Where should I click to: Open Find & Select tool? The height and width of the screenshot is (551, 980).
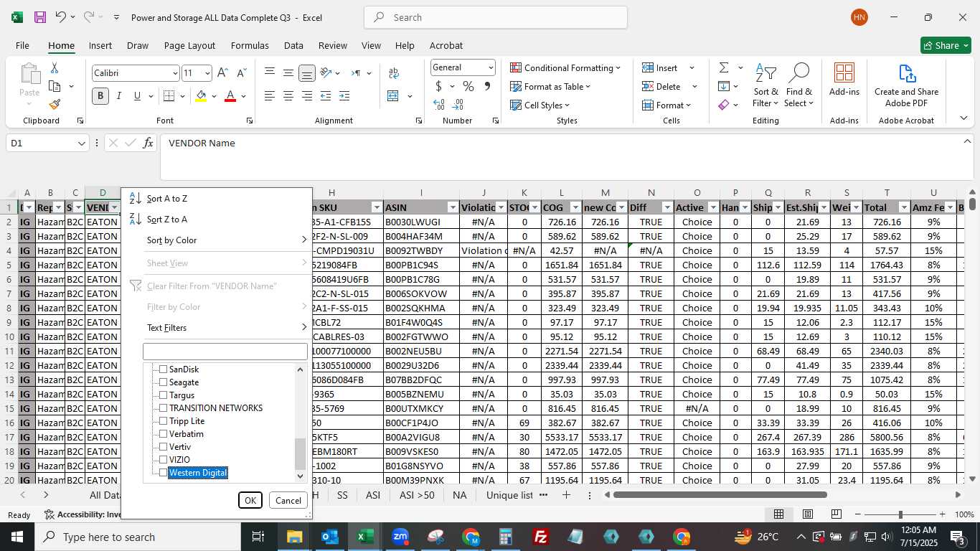click(x=798, y=85)
